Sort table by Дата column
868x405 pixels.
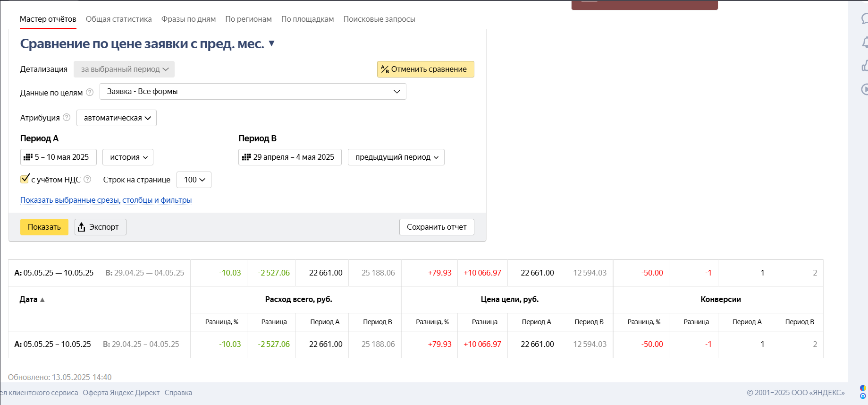point(32,299)
